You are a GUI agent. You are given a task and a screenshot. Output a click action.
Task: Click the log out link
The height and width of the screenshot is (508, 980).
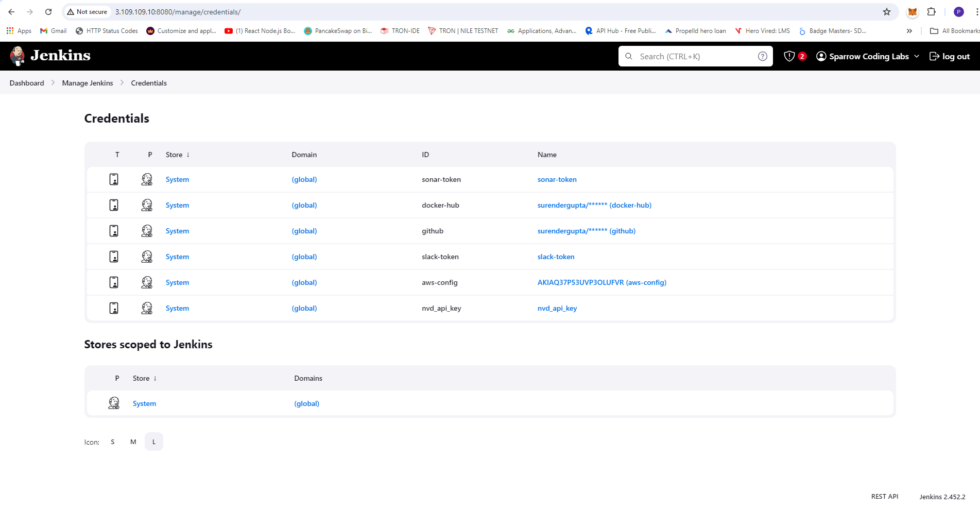click(949, 56)
